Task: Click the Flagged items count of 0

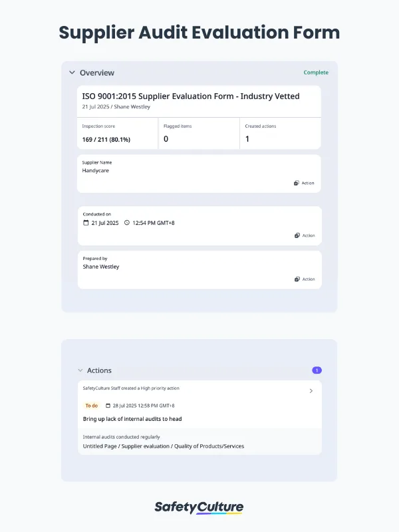Action: pos(165,140)
